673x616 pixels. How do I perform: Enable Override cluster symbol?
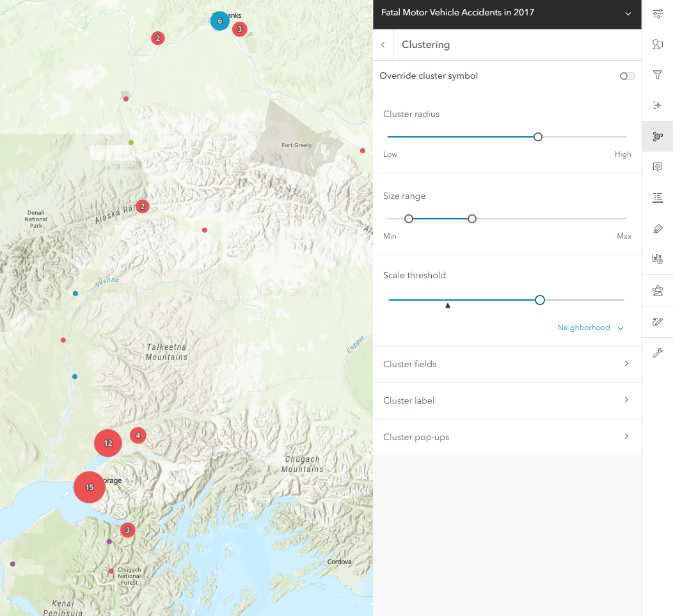point(626,75)
